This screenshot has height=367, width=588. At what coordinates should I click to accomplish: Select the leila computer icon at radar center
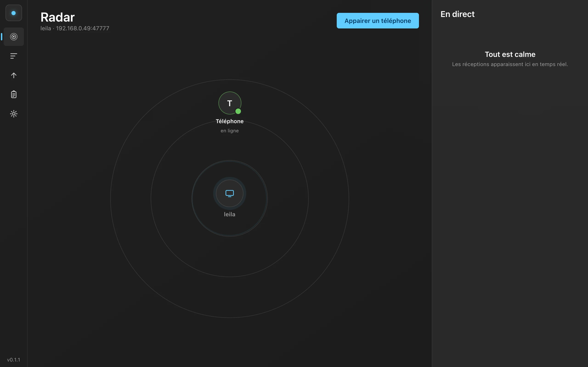[230, 193]
